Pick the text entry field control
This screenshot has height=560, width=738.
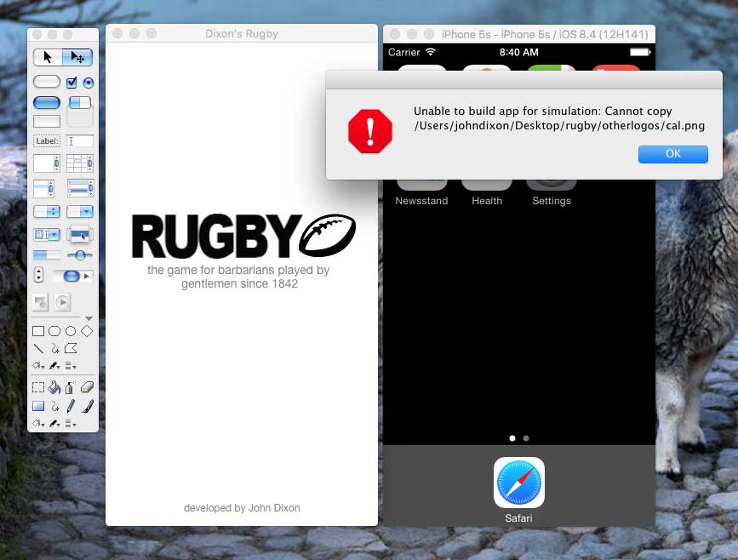79,140
